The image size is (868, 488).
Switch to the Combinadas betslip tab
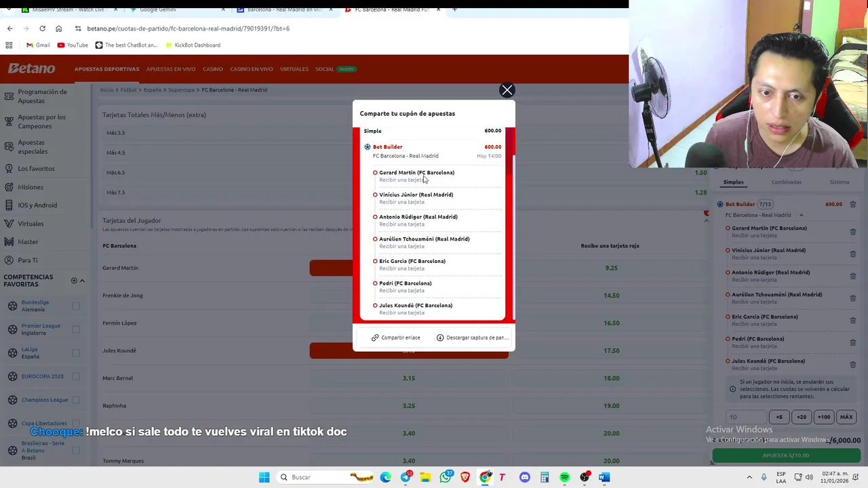click(x=786, y=182)
